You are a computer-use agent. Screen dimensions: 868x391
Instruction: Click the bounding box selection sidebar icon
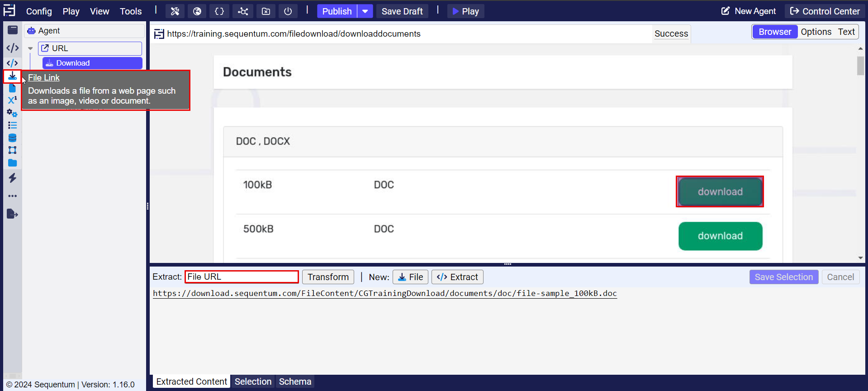tap(13, 150)
